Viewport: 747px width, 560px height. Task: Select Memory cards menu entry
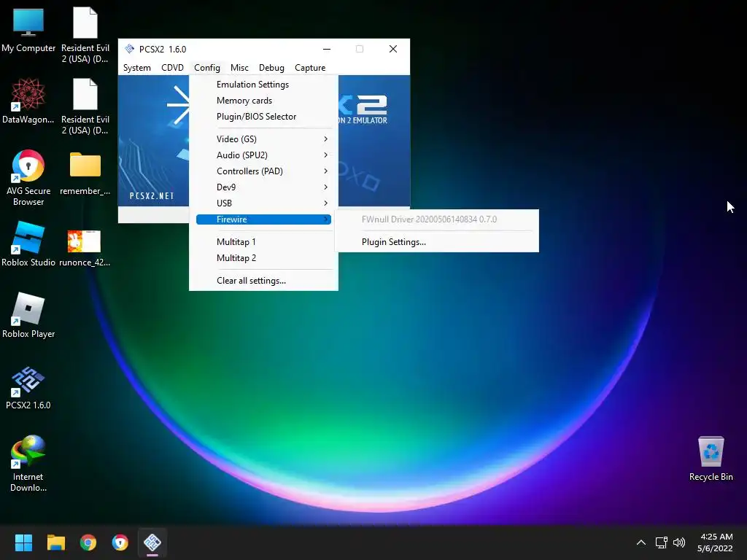pyautogui.click(x=263, y=101)
